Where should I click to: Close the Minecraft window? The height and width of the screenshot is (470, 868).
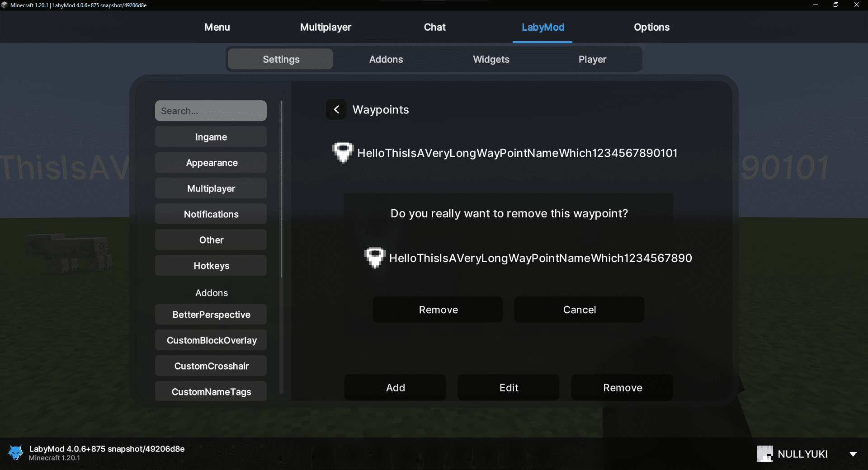(857, 5)
